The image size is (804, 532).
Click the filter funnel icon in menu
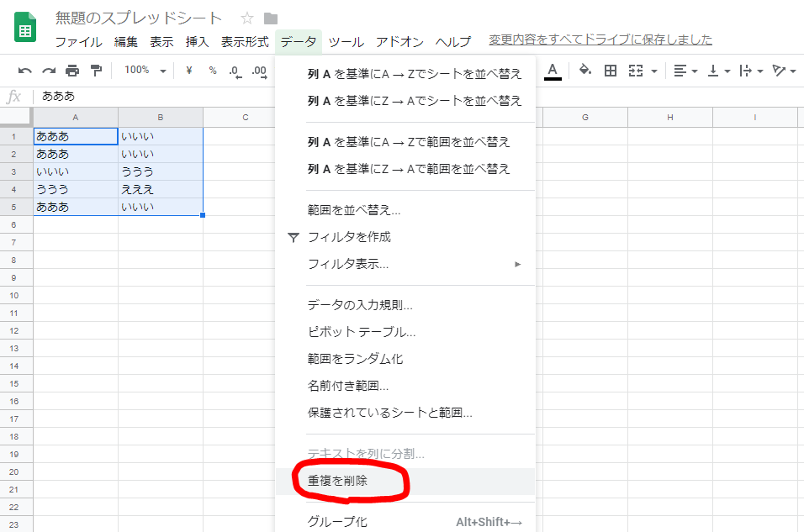tap(293, 237)
